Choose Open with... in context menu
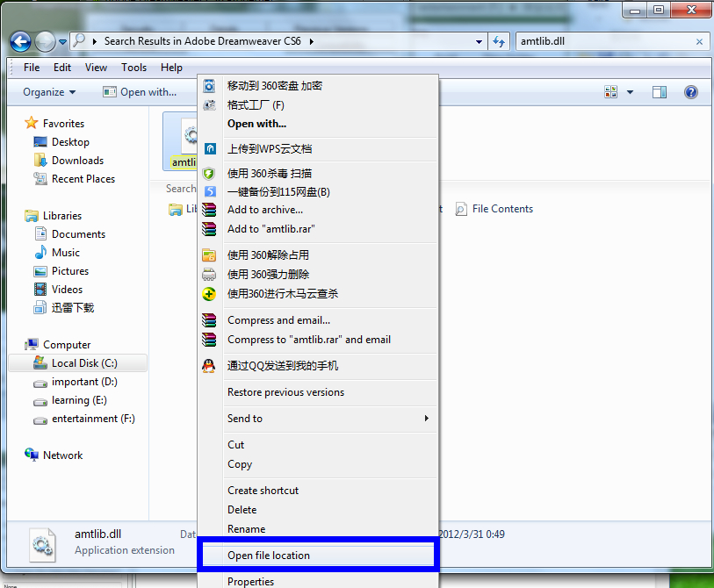The image size is (714, 588). tap(319, 124)
